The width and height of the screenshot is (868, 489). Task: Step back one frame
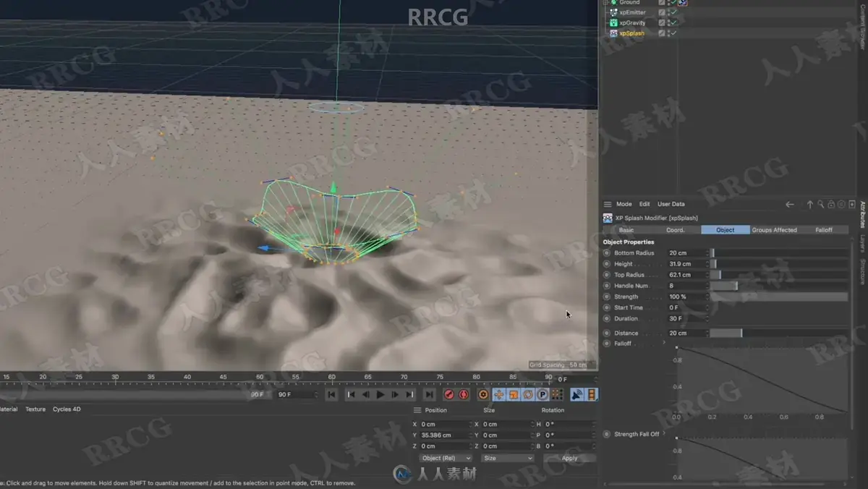(365, 394)
